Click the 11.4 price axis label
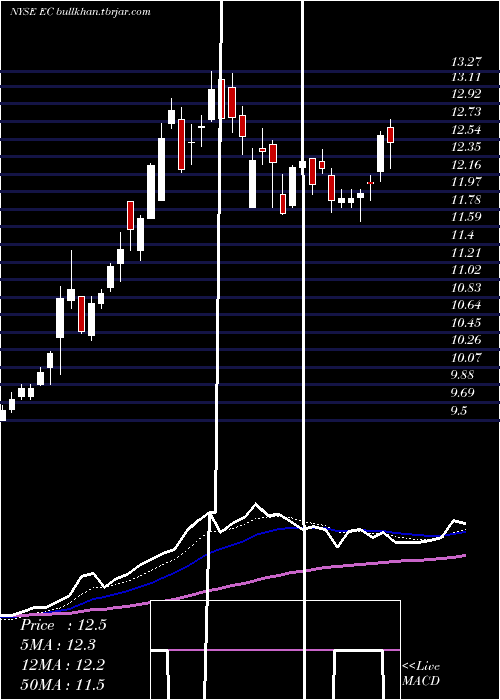Image resolution: width=500 pixels, height=700 pixels. tap(462, 235)
